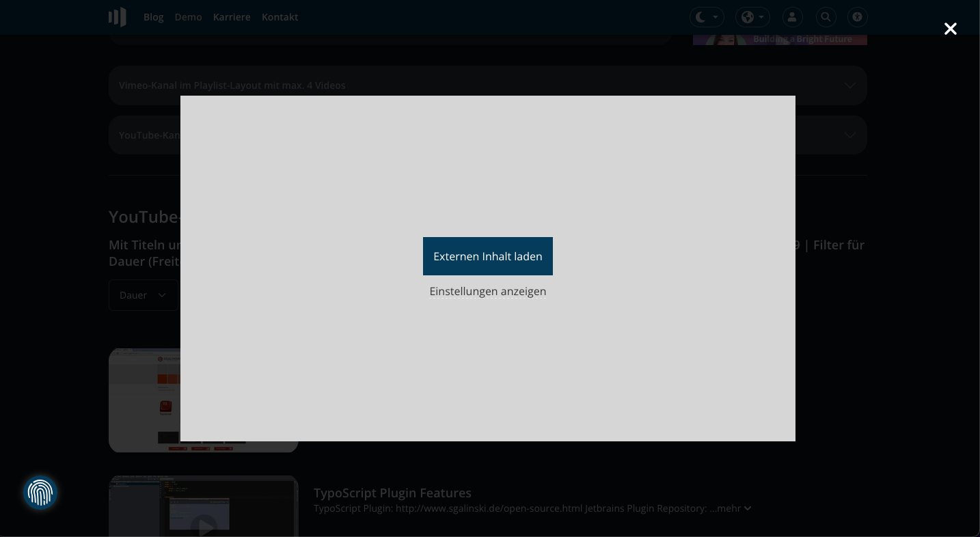
Task: Click the first video thumbnail in the list
Action: (x=204, y=400)
